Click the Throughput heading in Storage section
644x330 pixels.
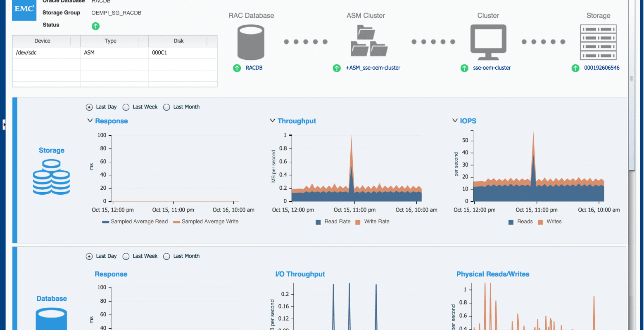click(x=297, y=121)
